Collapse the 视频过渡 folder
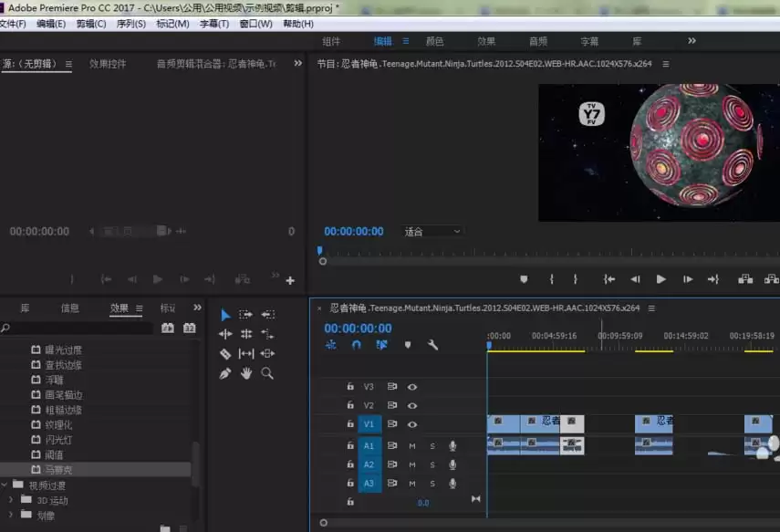 pyautogui.click(x=5, y=485)
